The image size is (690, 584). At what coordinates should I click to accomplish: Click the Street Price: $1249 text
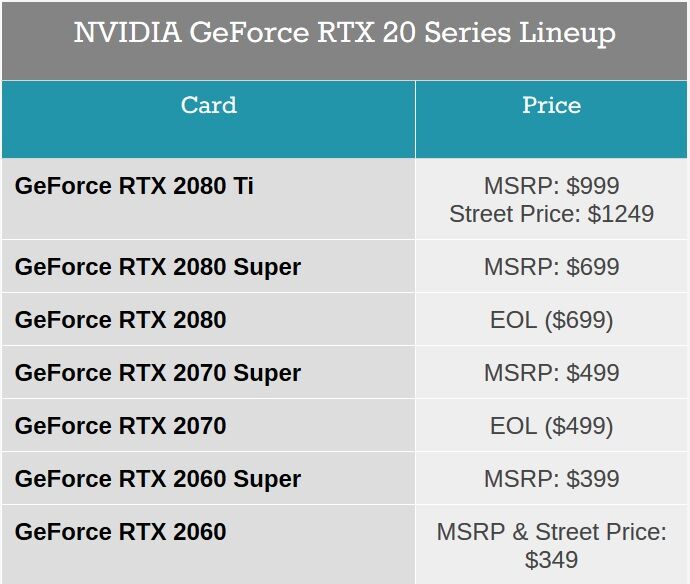click(551, 213)
